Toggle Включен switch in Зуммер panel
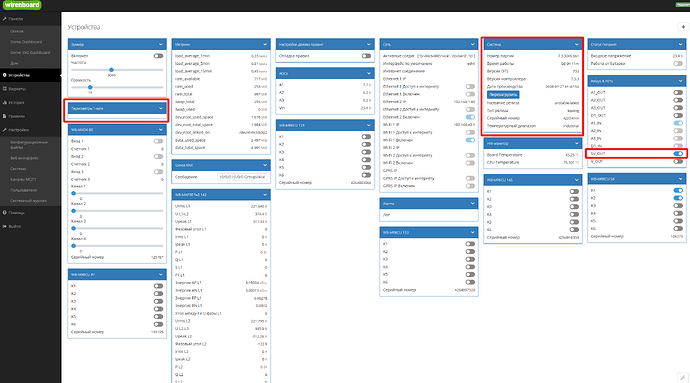The width and height of the screenshot is (690, 383). 158,56
